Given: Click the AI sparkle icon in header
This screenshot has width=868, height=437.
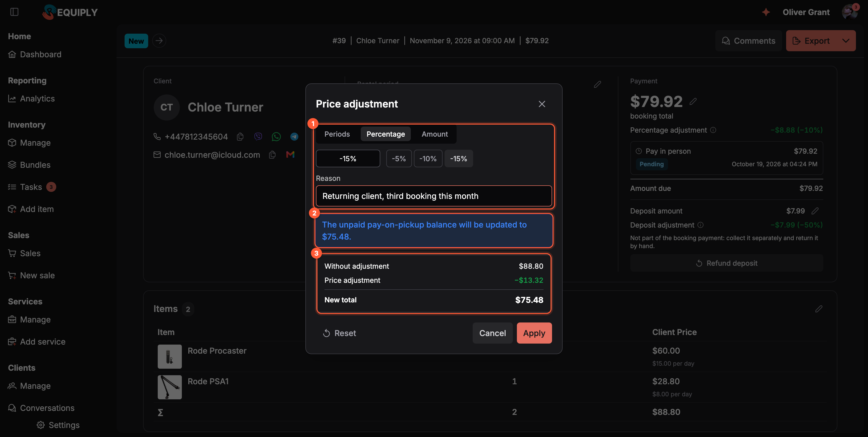Looking at the screenshot, I should click(x=766, y=12).
